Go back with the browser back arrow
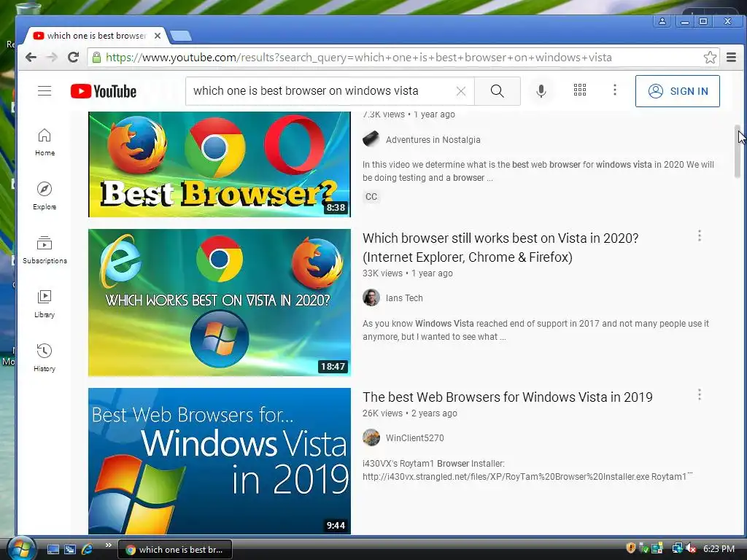 click(x=31, y=57)
